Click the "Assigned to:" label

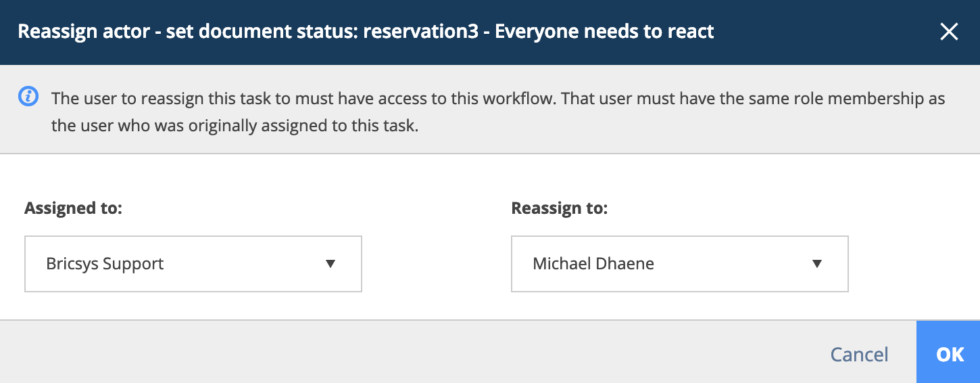click(x=73, y=208)
